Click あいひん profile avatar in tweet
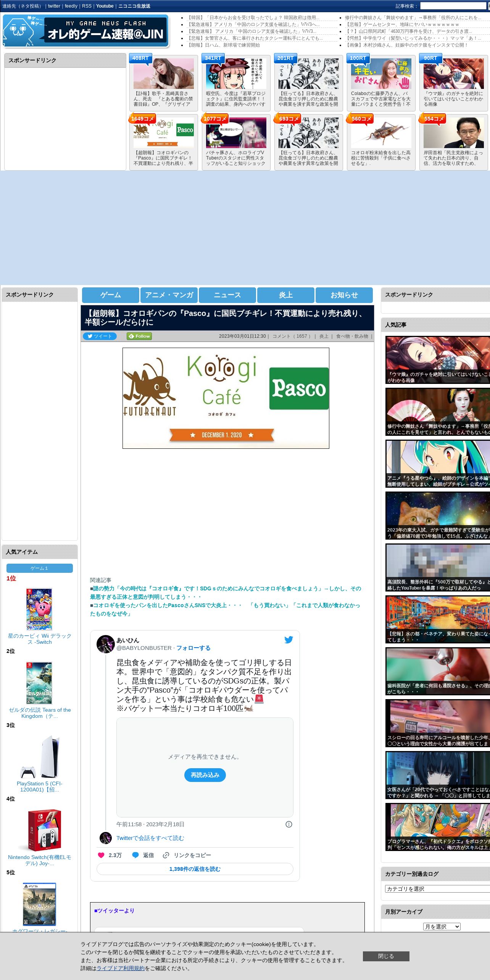 pos(105,644)
